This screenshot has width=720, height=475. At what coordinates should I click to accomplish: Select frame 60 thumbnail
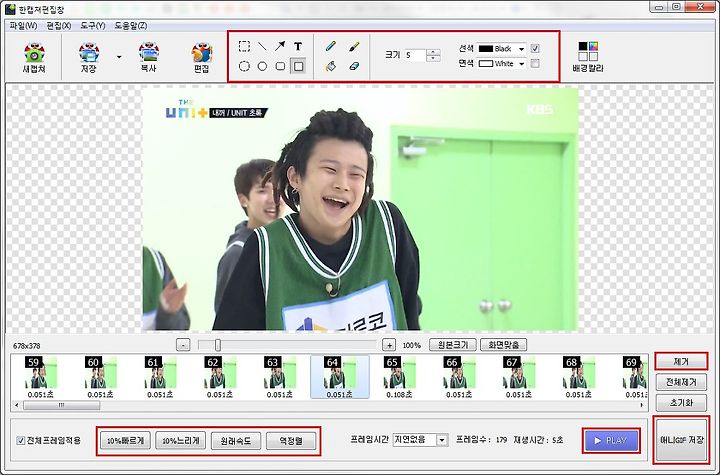pos(100,377)
